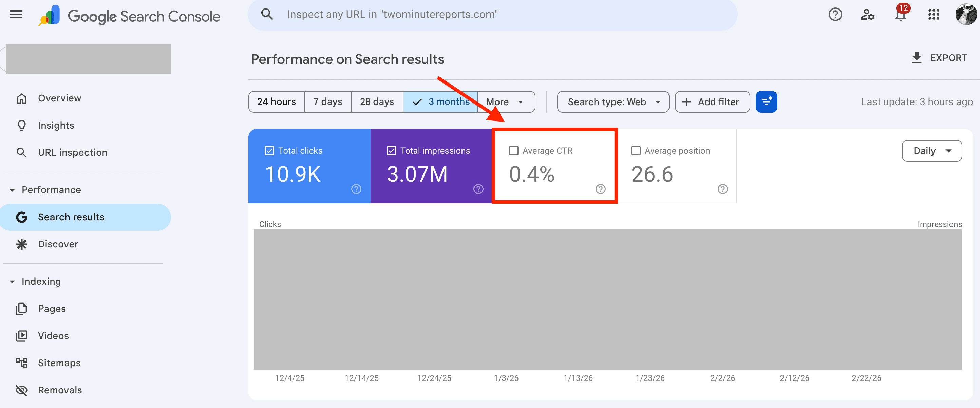Screen dimensions: 980x408
Task: Click the Add filter button
Action: tap(712, 101)
